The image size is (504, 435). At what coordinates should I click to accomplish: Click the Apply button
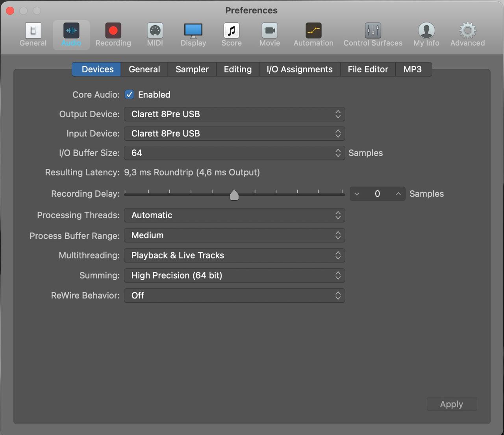coord(452,404)
